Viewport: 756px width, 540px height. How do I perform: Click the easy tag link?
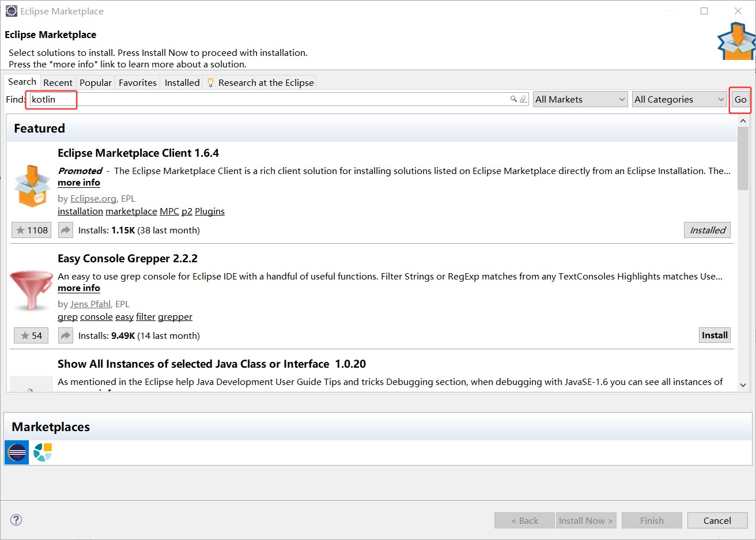tap(124, 317)
